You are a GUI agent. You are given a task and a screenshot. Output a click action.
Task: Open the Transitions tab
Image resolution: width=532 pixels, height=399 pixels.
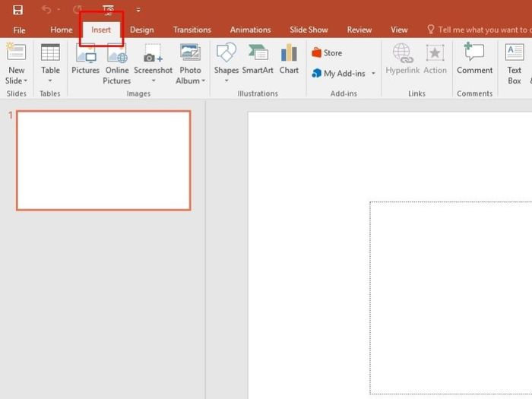192,30
